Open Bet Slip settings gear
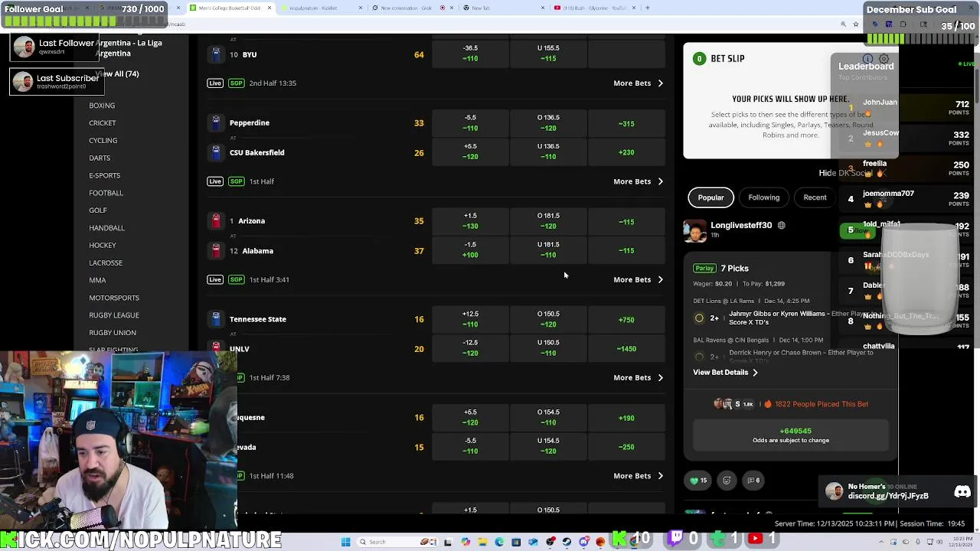The width and height of the screenshot is (980, 551). pos(884,59)
